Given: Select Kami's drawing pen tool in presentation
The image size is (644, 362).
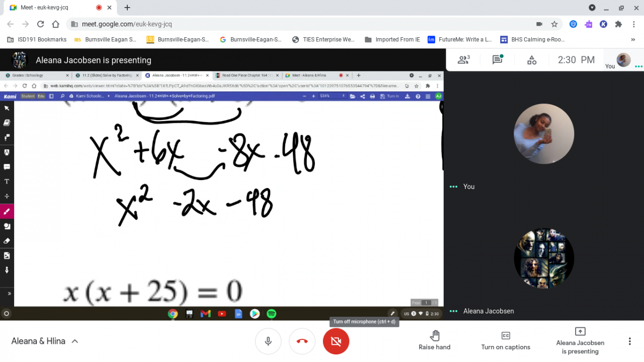Looking at the screenshot, I should (x=7, y=212).
